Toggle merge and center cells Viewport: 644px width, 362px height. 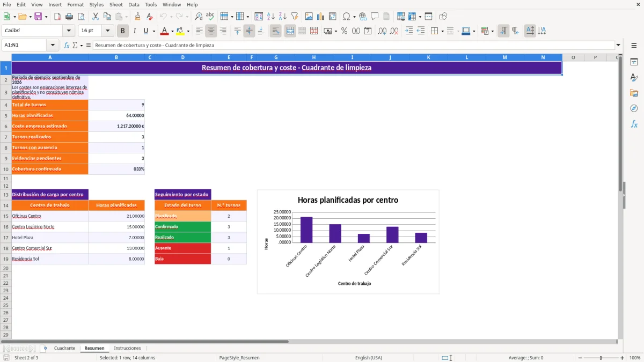click(x=290, y=31)
